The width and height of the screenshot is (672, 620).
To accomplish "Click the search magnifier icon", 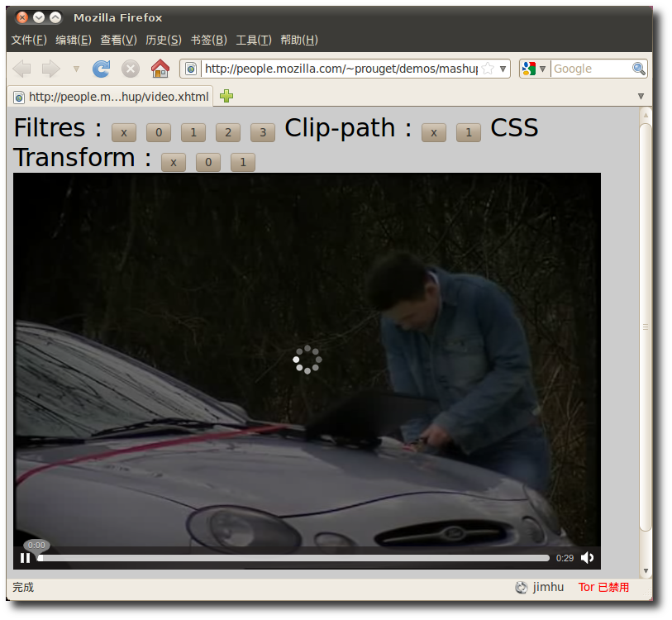I will pos(639,69).
